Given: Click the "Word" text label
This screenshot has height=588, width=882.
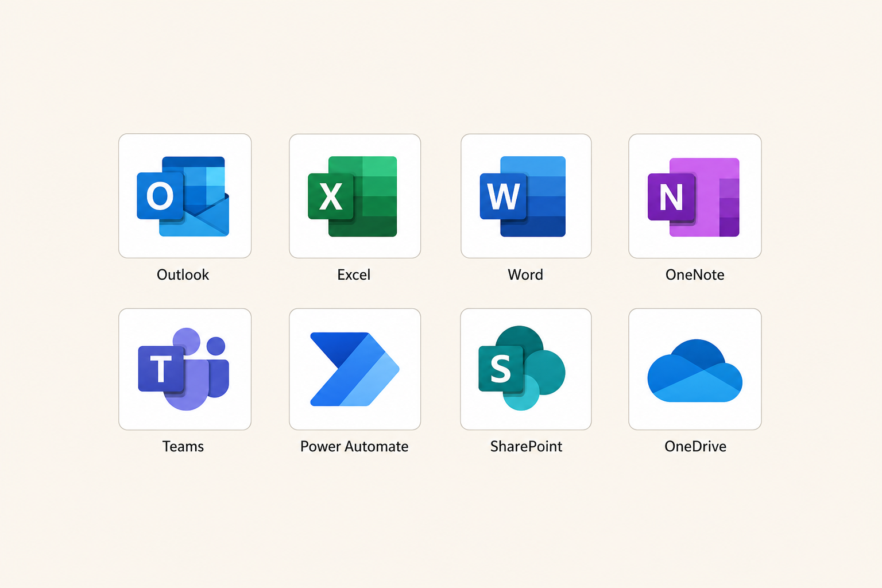Looking at the screenshot, I should [525, 274].
